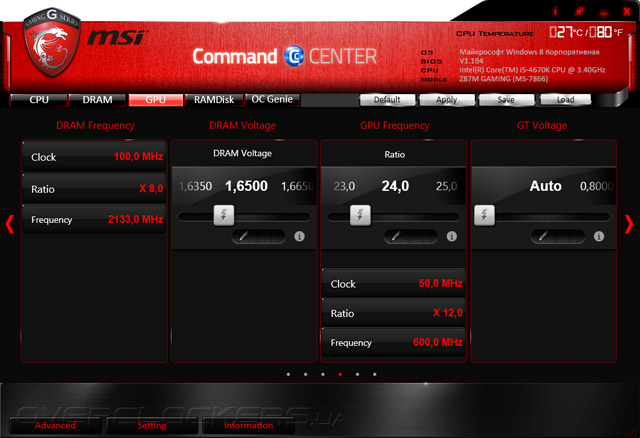Show DRAM Voltage info icon
This screenshot has width=640, height=438.
pos(299,236)
